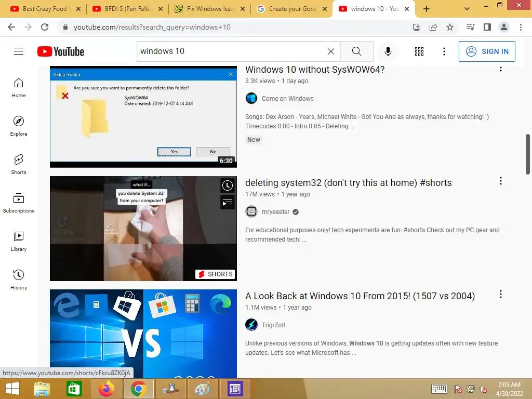
Task: Click the browser address bar URL
Action: (152, 27)
